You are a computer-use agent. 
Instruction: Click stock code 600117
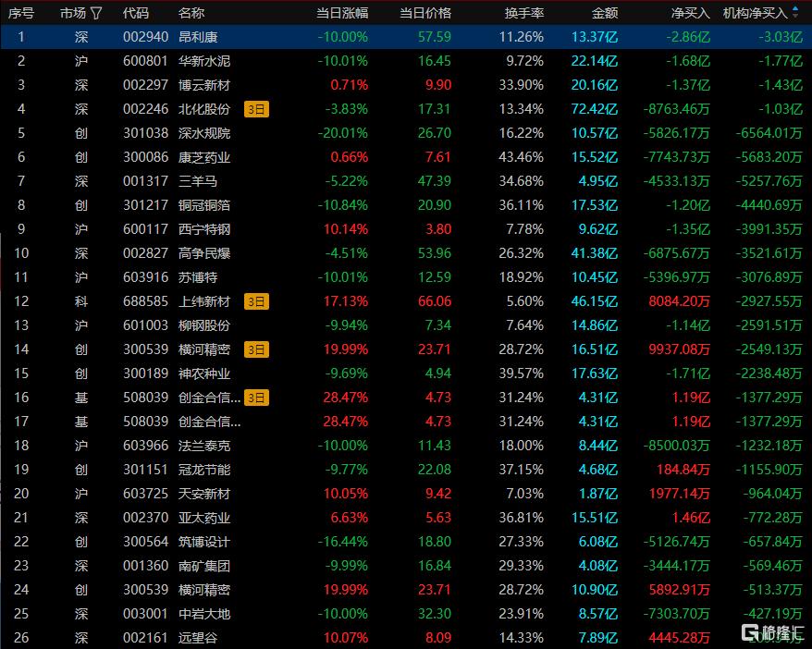pos(145,229)
